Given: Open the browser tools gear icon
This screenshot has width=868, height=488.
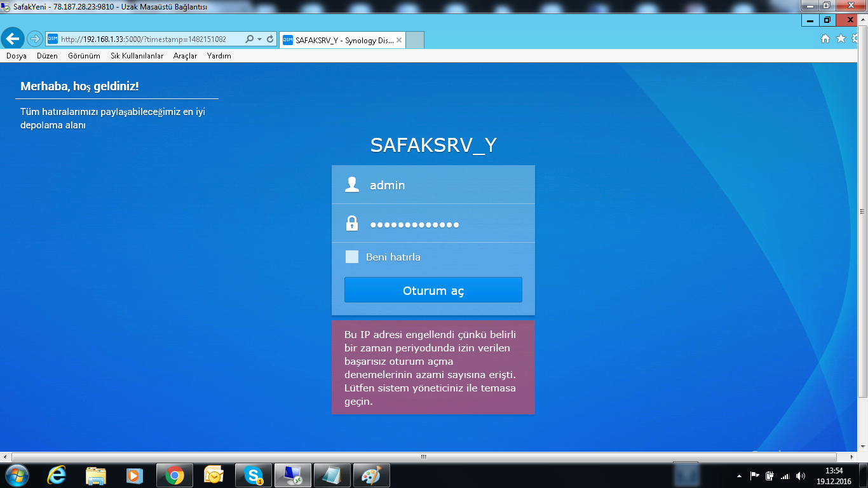Looking at the screenshot, I should tap(856, 39).
